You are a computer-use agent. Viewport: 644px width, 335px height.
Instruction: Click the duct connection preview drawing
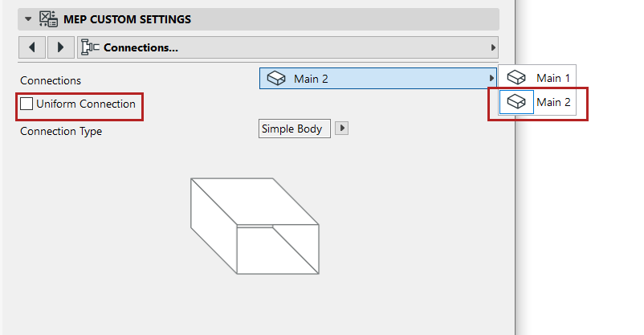pos(255,226)
